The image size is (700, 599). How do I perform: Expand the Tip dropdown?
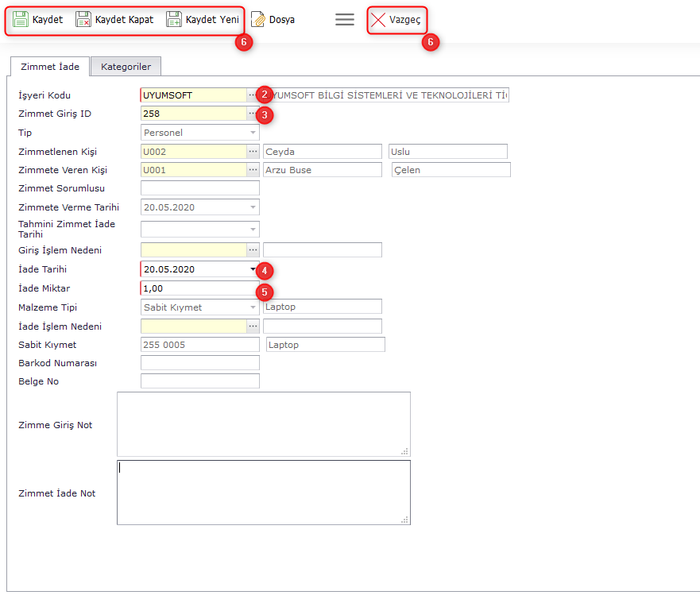pos(253,133)
